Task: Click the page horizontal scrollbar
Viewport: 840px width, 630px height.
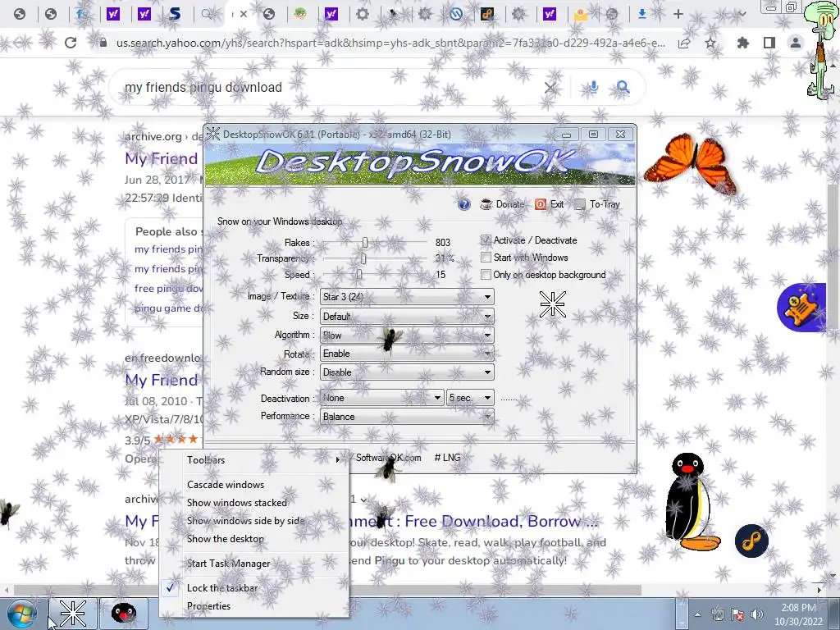Action: point(327,590)
